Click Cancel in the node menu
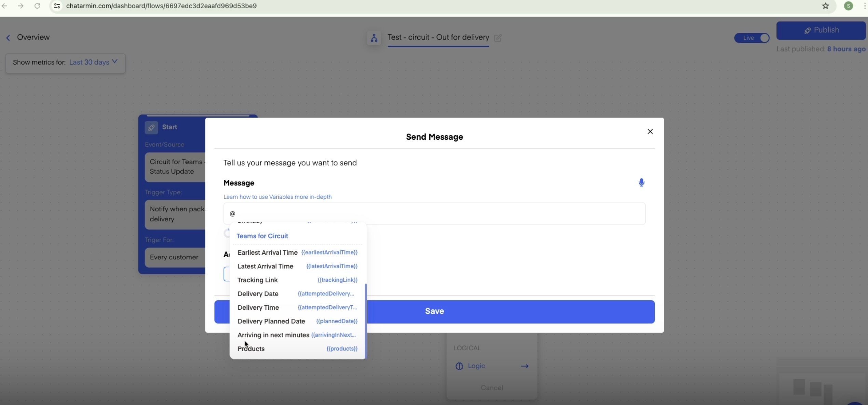The width and height of the screenshot is (868, 405). (492, 388)
